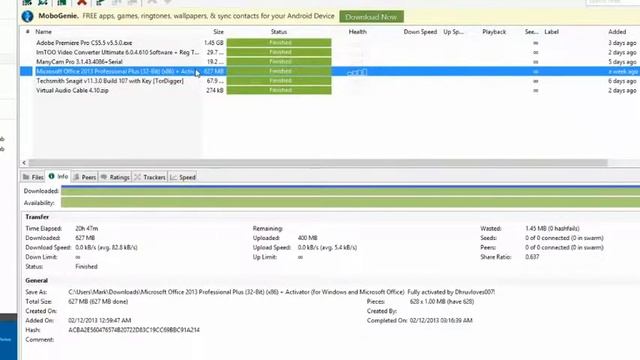
Task: Click the Downloaded pieces bar
Action: point(350,191)
